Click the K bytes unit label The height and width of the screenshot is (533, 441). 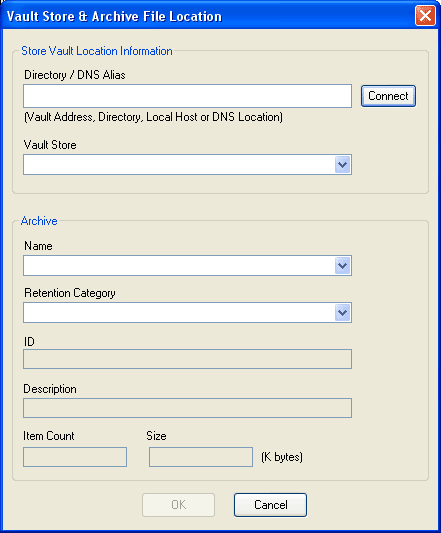[282, 457]
